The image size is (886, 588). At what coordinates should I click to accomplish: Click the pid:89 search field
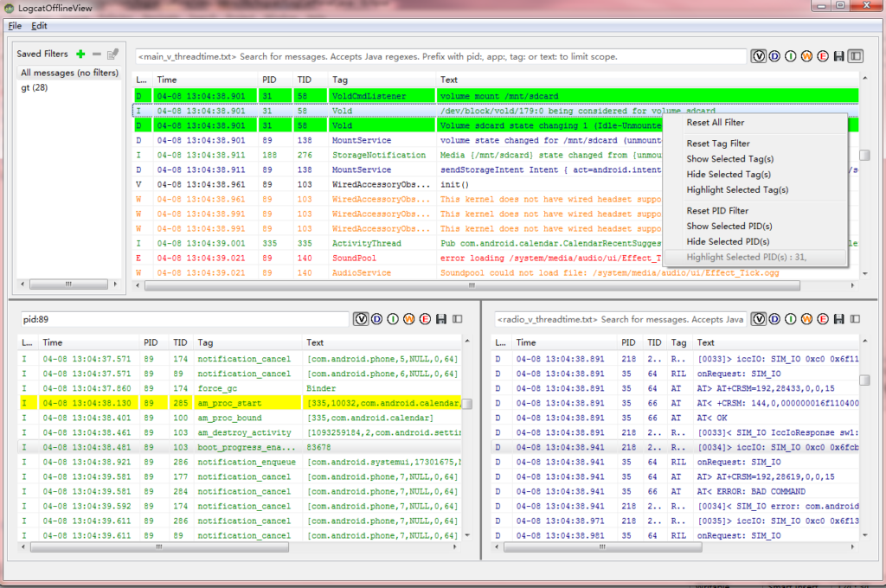pyautogui.click(x=185, y=319)
